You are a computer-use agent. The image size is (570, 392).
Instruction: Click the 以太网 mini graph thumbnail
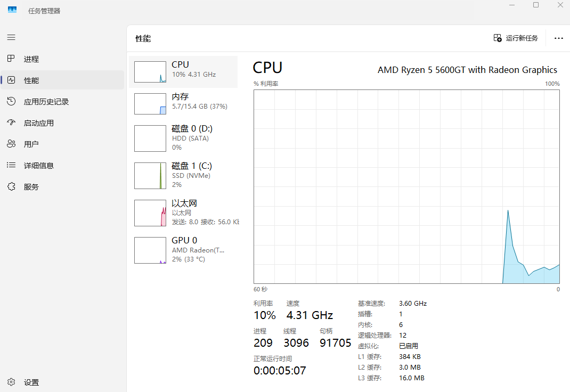point(150,213)
